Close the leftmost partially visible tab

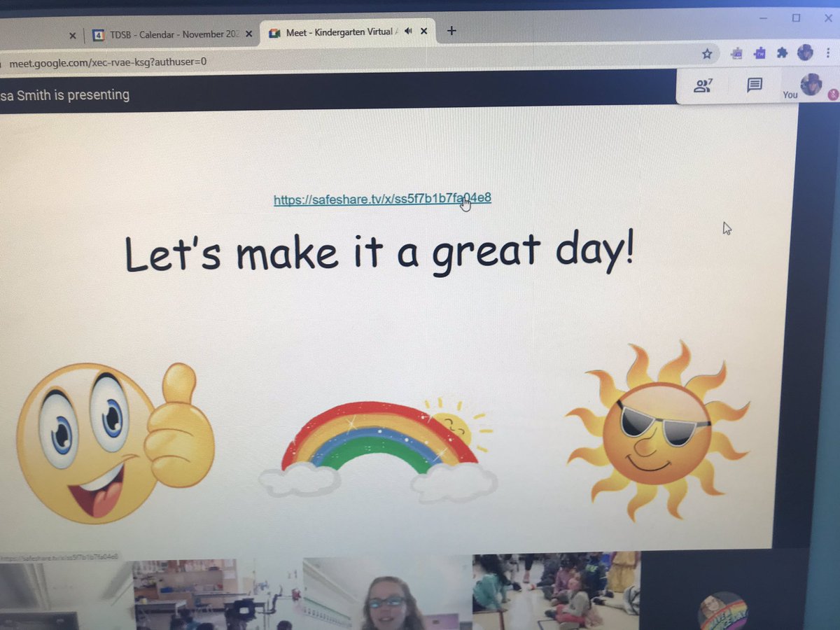(72, 35)
